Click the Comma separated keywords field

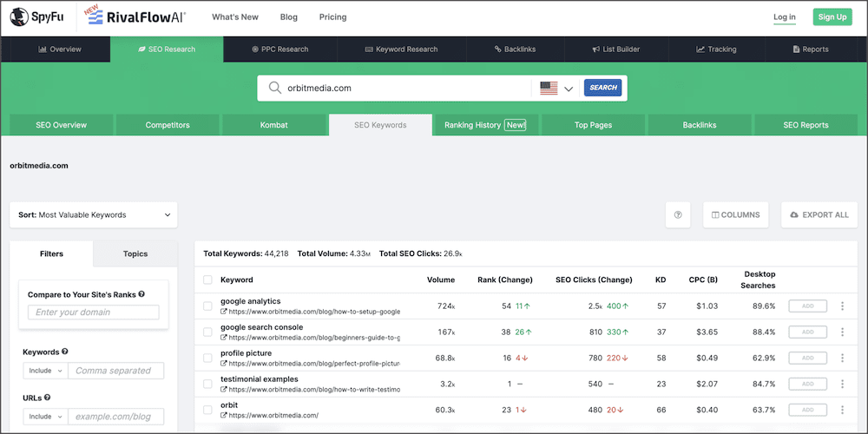pos(115,371)
